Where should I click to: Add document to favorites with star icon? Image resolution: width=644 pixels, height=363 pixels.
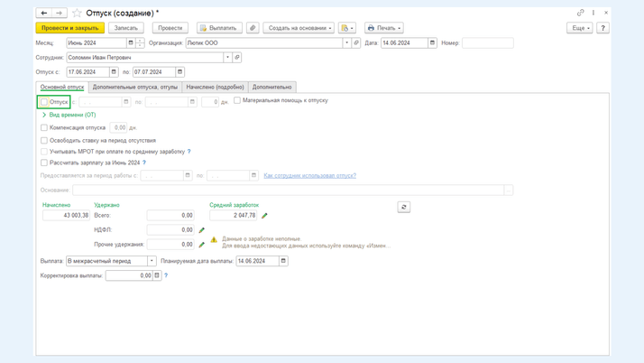(77, 14)
